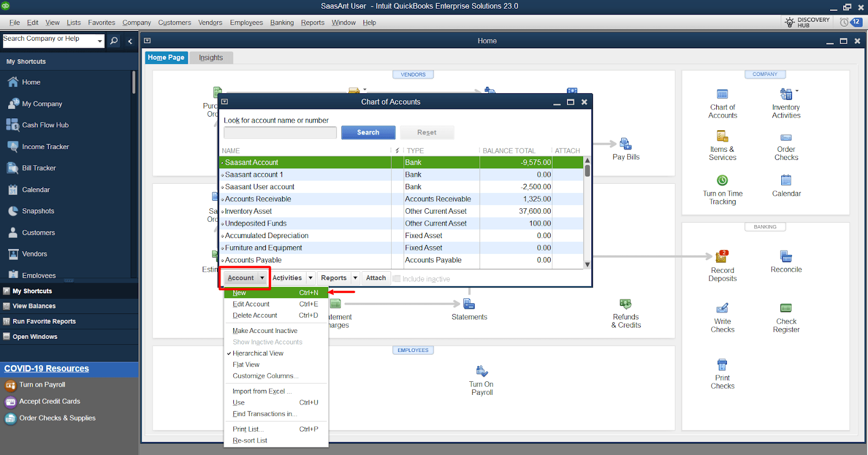This screenshot has height=455, width=868.
Task: Click Order Checks & Supplies link
Action: click(58, 418)
